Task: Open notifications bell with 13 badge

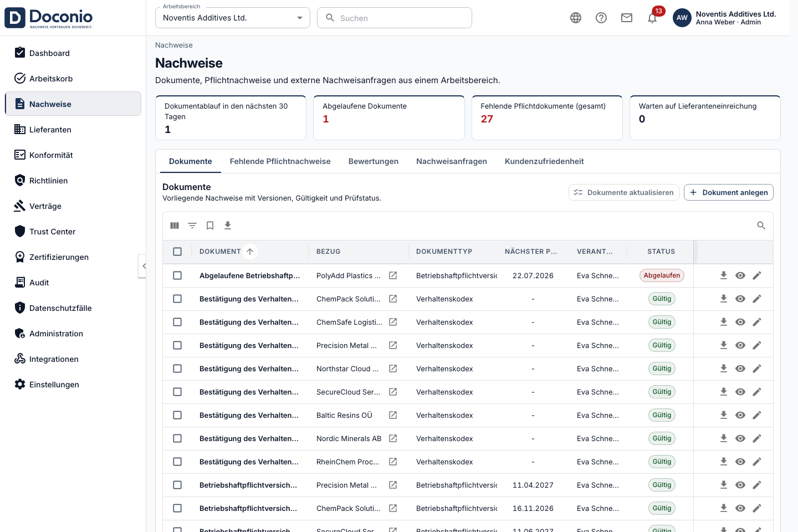Action: pyautogui.click(x=653, y=18)
